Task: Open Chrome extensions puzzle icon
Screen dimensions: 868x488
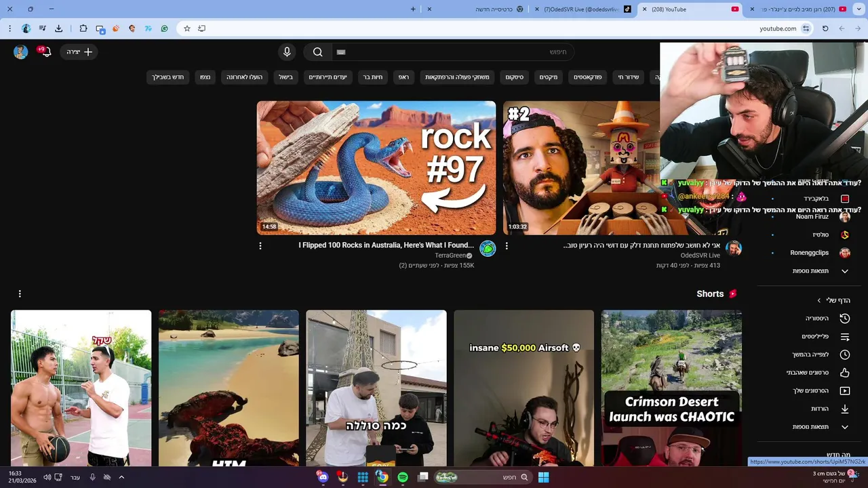Action: coord(83,28)
